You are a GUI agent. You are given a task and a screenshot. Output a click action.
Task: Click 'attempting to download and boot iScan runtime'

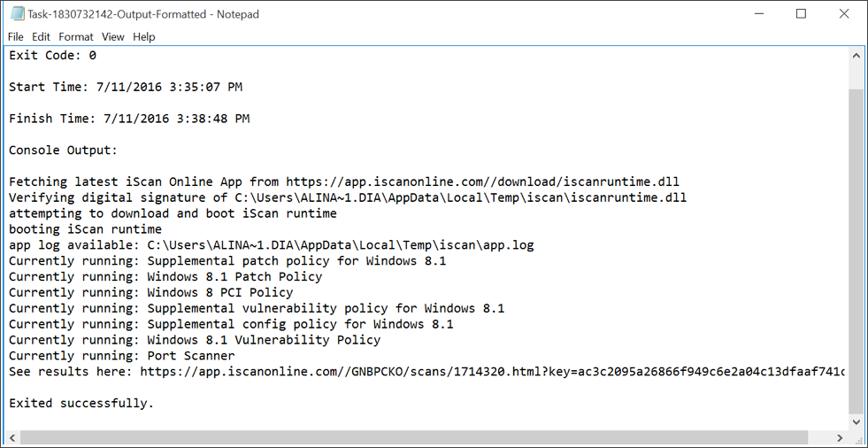[x=173, y=213]
